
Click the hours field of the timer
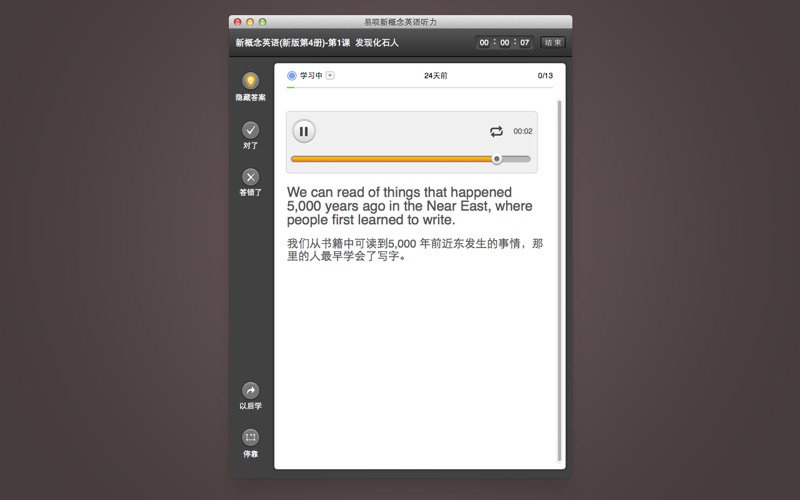pos(484,43)
